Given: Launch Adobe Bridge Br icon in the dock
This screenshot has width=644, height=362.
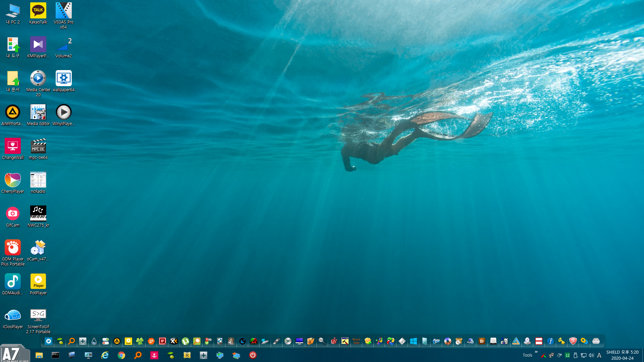Looking at the screenshot, I should click(482, 341).
